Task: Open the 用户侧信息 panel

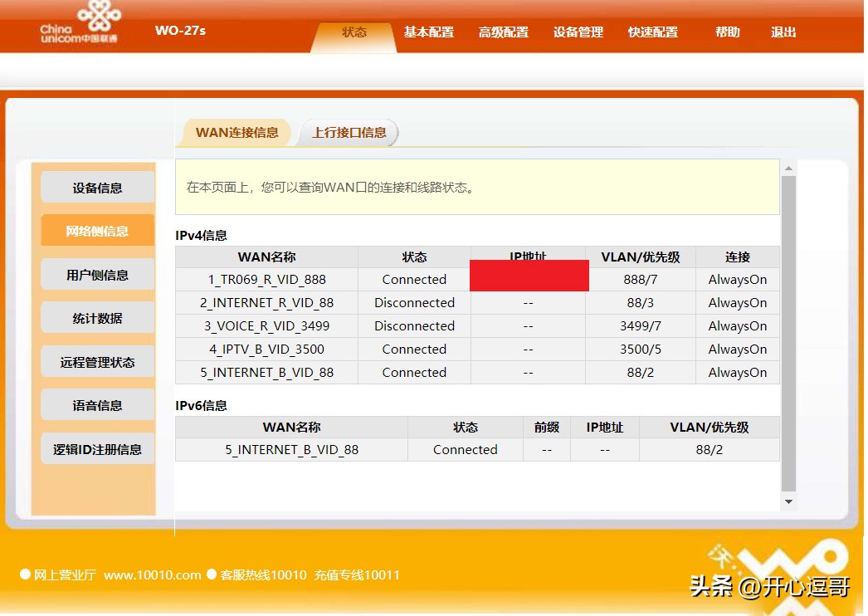Action: [x=96, y=274]
